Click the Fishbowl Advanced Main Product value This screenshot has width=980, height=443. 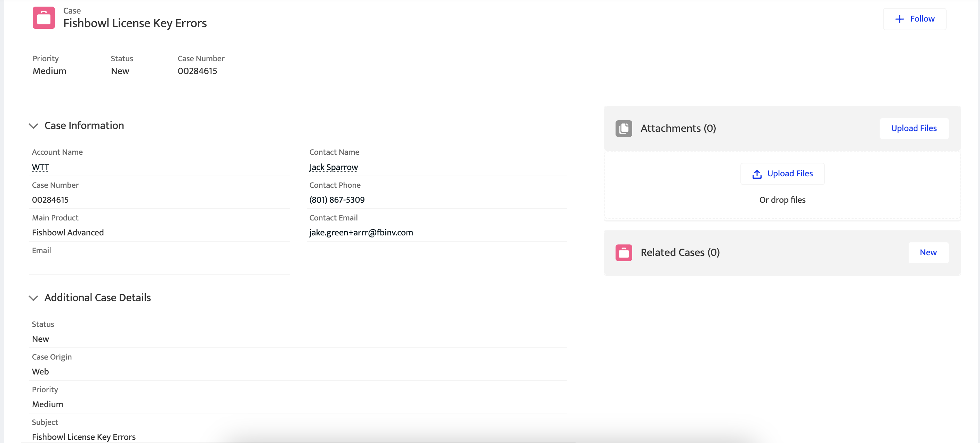click(68, 232)
